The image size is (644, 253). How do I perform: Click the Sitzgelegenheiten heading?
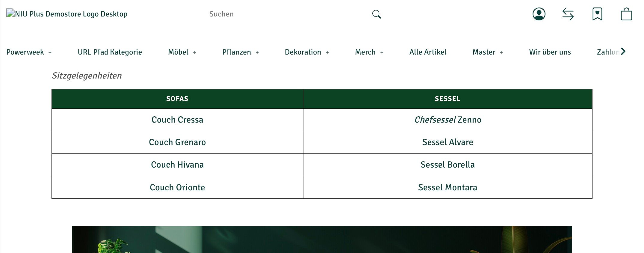(x=87, y=76)
